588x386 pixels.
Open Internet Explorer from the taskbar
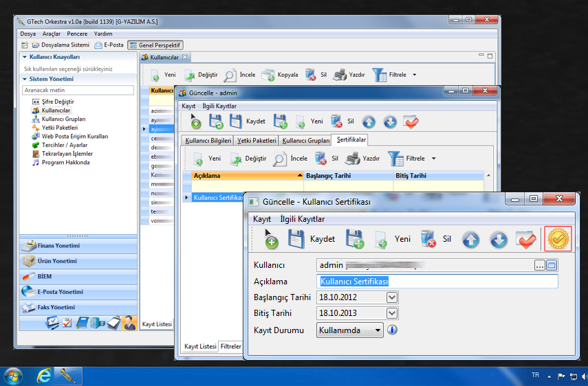pos(45,376)
